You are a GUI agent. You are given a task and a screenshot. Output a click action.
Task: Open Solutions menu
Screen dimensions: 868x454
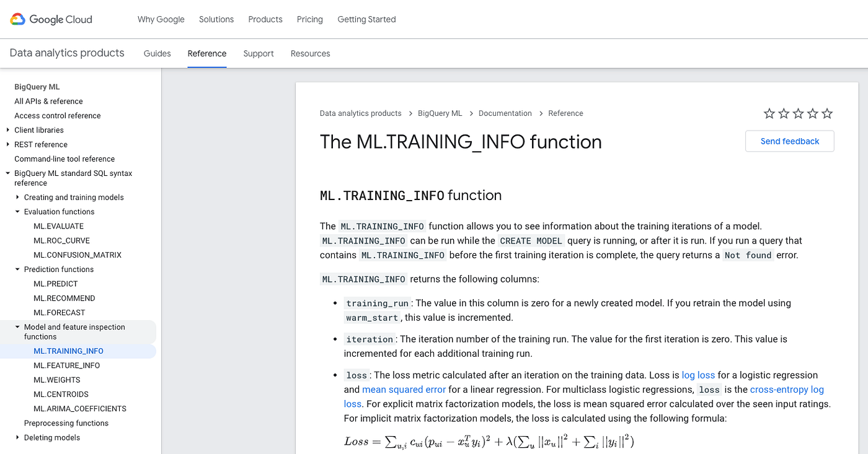pos(216,19)
